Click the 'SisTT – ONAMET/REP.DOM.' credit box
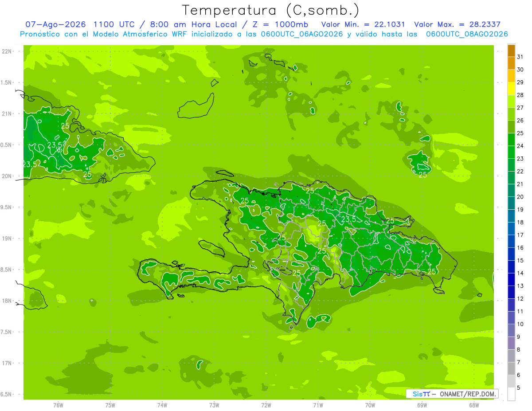 pyautogui.click(x=452, y=394)
